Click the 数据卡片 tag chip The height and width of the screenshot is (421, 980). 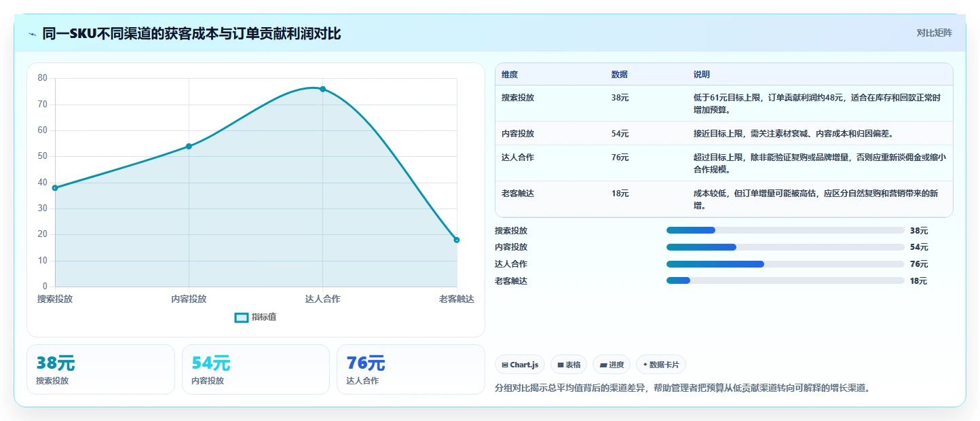pos(662,365)
